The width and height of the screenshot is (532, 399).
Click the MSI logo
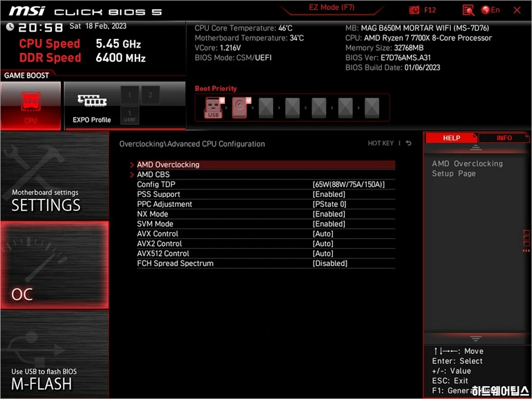point(26,11)
